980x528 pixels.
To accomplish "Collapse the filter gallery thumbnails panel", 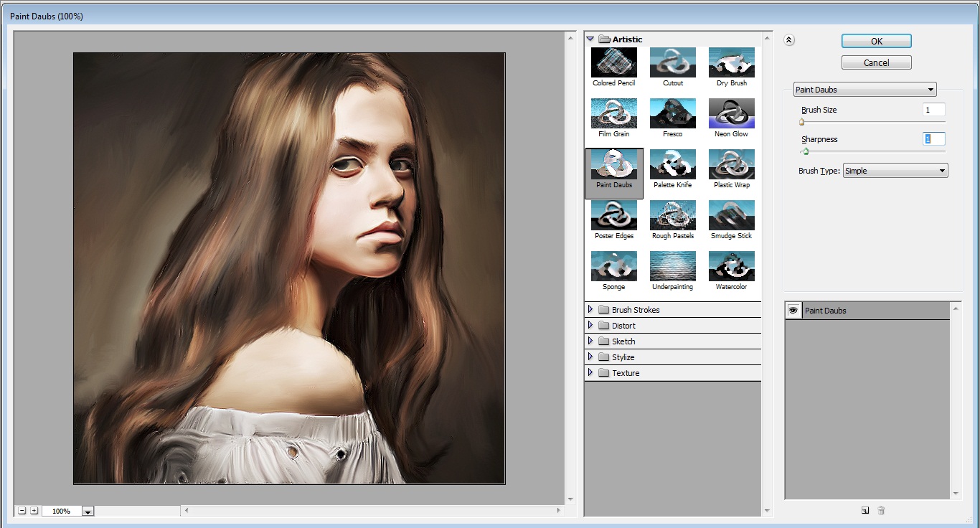I will (789, 40).
